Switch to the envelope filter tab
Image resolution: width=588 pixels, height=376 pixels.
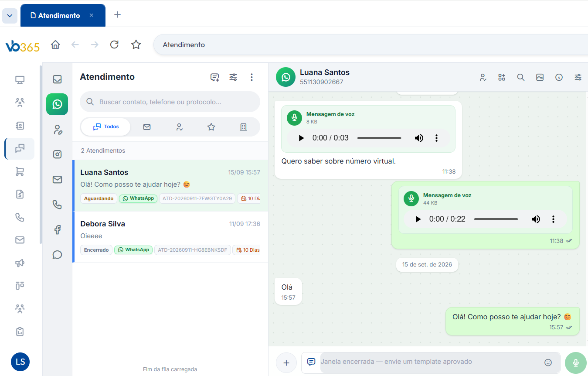pyautogui.click(x=147, y=127)
